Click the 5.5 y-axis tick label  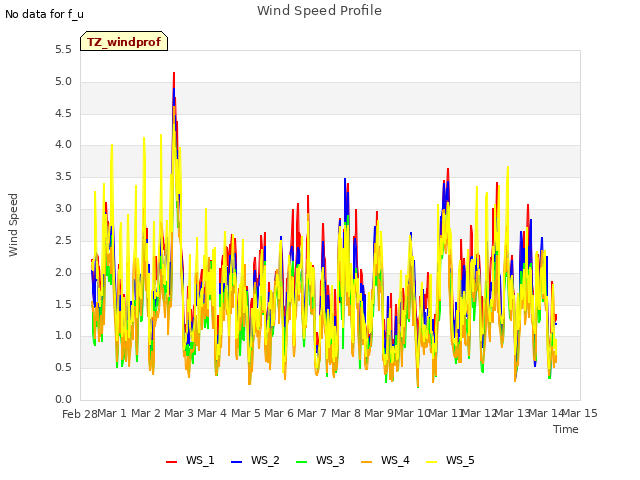63,50
